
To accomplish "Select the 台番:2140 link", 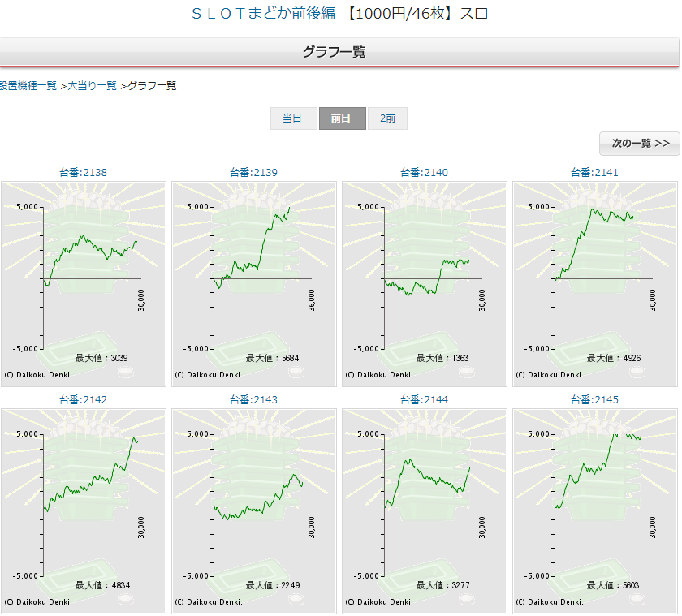I will point(424,172).
